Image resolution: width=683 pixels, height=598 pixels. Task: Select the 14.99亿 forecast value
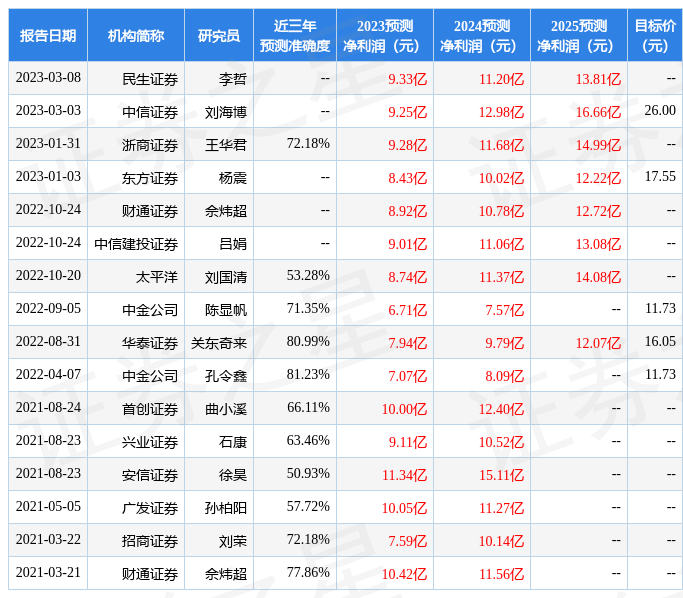click(x=598, y=145)
